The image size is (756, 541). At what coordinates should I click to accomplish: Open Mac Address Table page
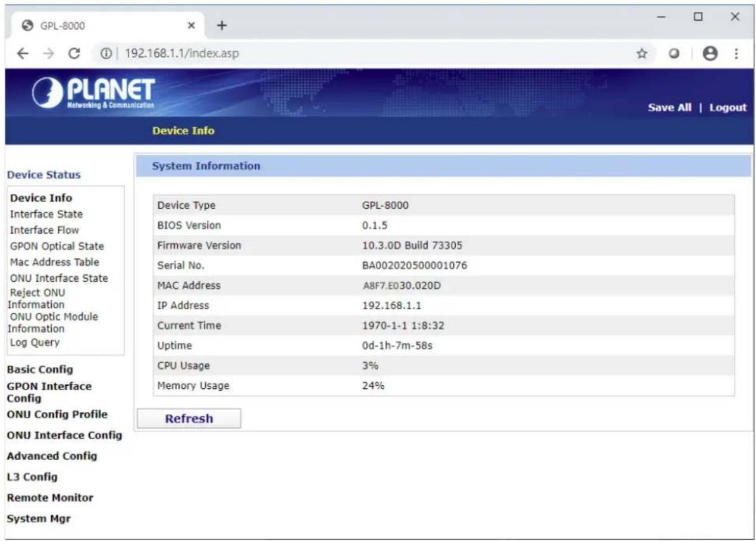pos(55,262)
